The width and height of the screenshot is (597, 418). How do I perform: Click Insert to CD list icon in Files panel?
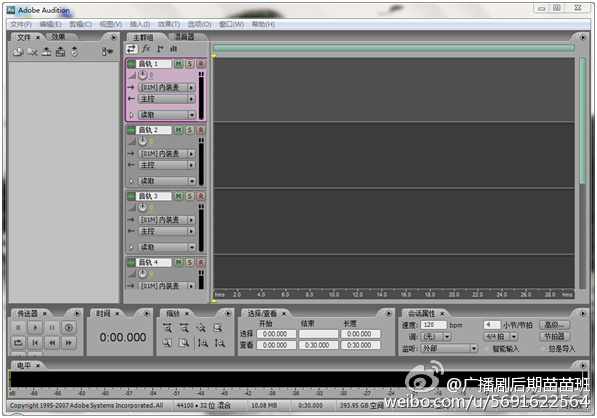(75, 52)
